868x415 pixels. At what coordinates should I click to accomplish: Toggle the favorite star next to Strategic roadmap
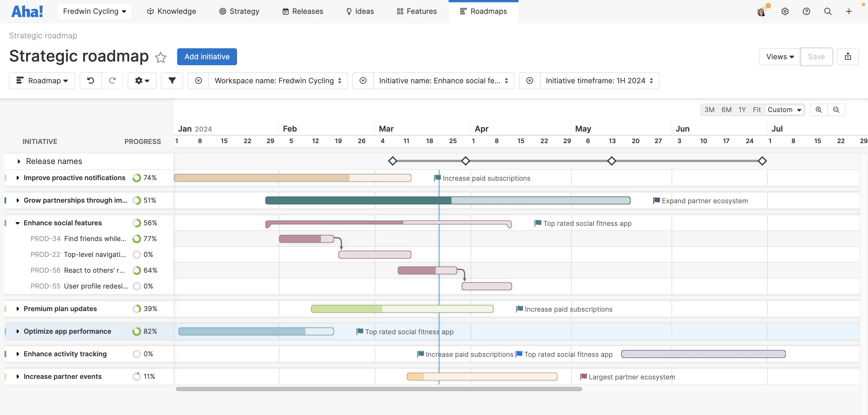(x=161, y=57)
